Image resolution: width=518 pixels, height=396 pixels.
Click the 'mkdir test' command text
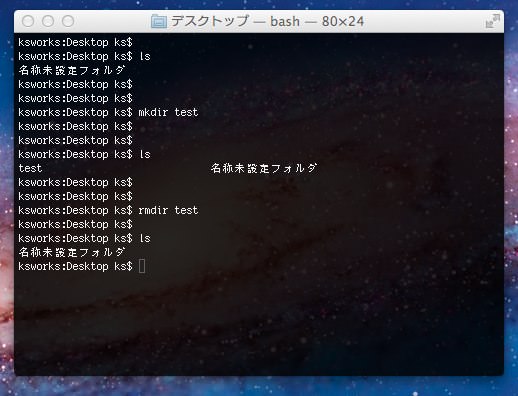coord(168,112)
